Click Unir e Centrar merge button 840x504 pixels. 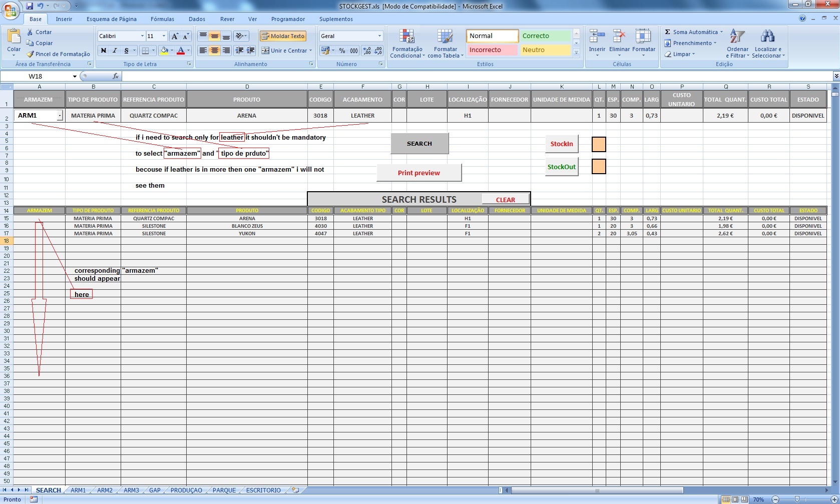(286, 51)
